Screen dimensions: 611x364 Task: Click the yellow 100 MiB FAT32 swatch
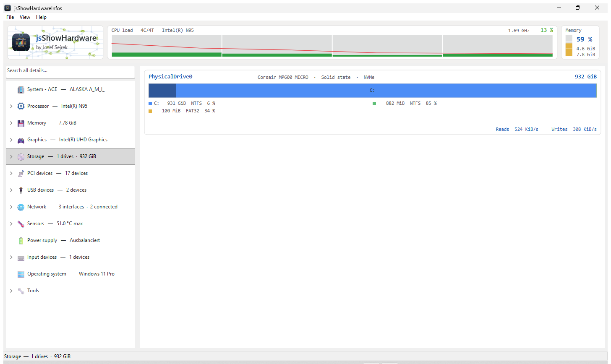click(150, 111)
